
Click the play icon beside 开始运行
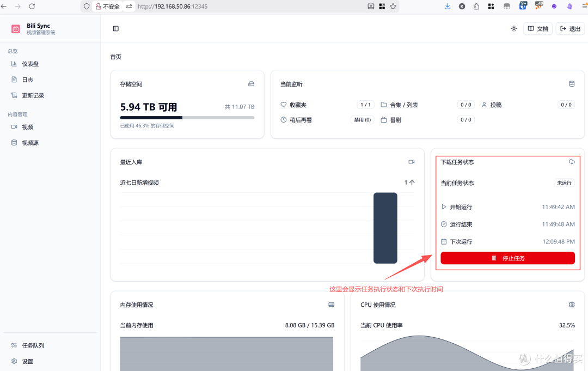(444, 206)
